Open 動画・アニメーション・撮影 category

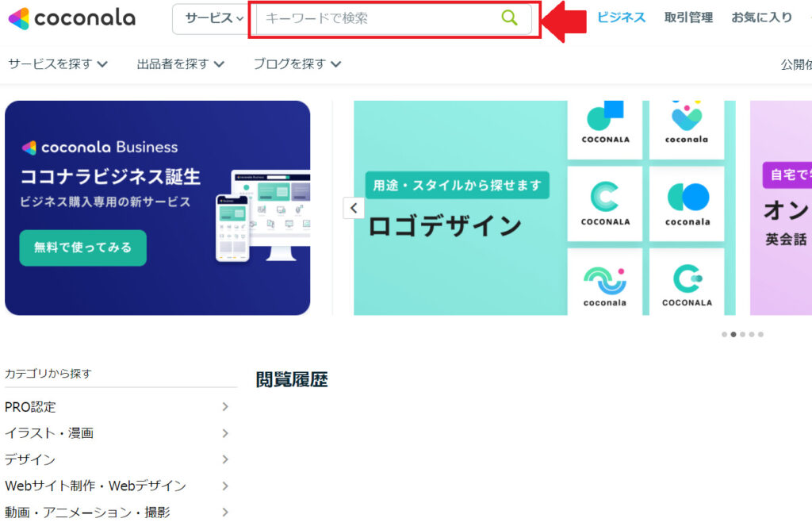[87, 513]
